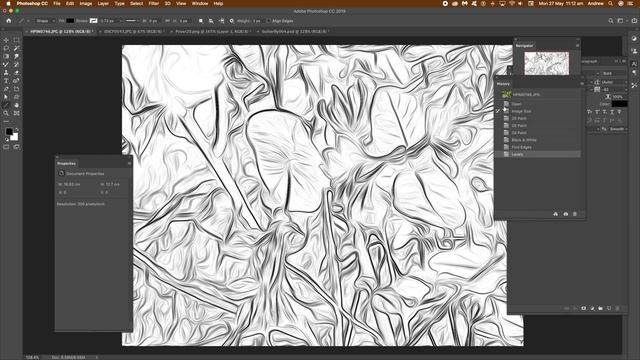640x360 pixels.
Task: Open the File menu
Action: tap(57, 3)
